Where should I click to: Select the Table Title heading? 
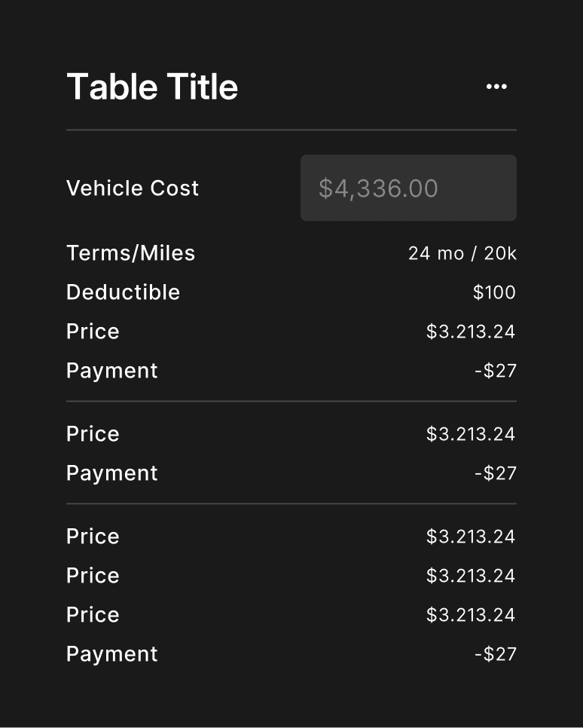152,87
